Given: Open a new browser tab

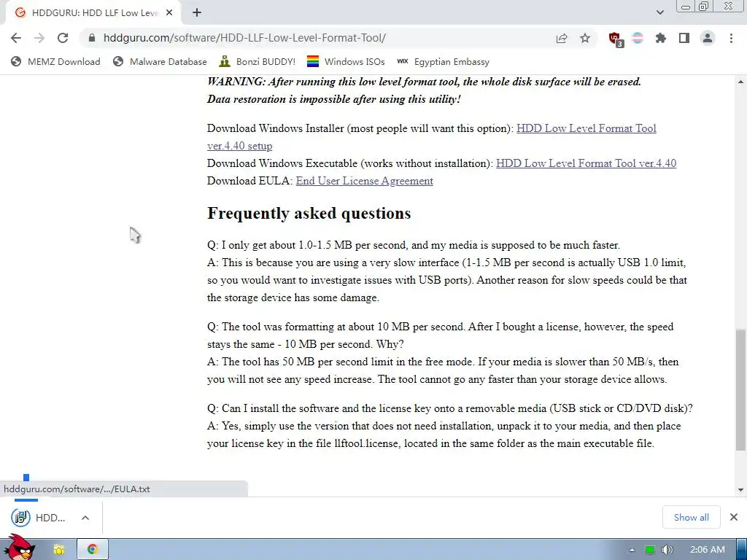Looking at the screenshot, I should (197, 13).
